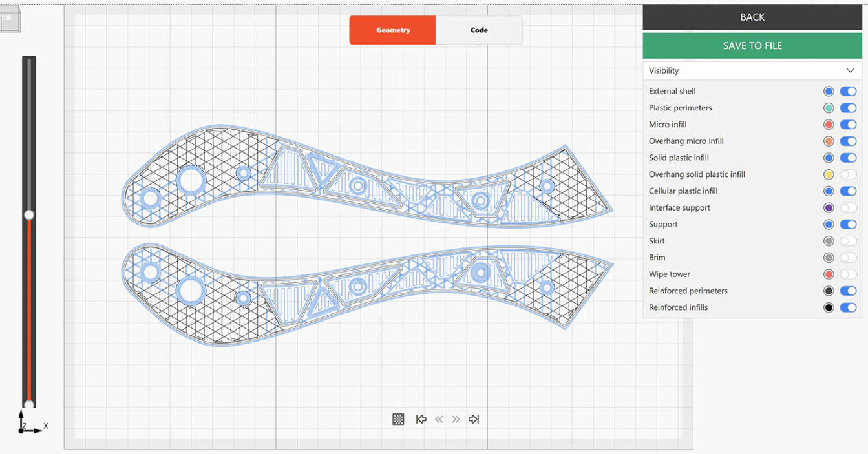The height and width of the screenshot is (454, 868).
Task: Jump to the last layer using skip-forward arrow
Action: 473,419
